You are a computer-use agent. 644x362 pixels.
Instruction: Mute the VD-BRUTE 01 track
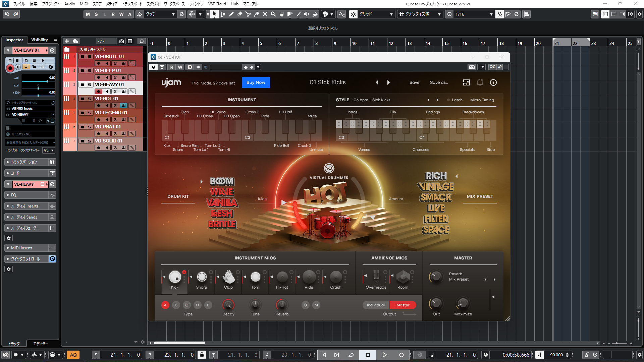coord(83,57)
